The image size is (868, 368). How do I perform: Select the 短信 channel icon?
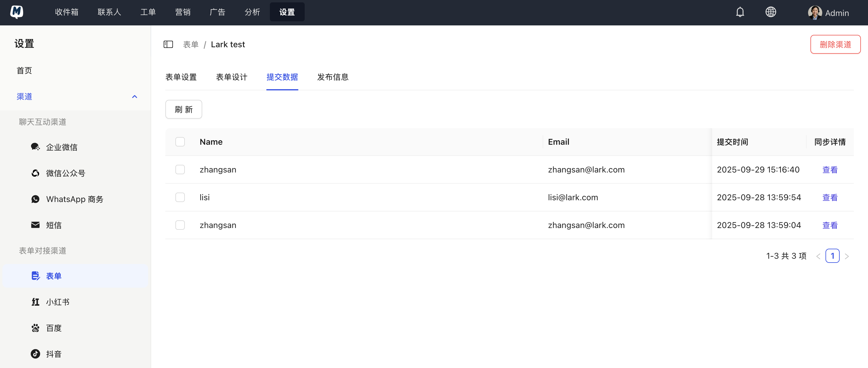coord(35,225)
